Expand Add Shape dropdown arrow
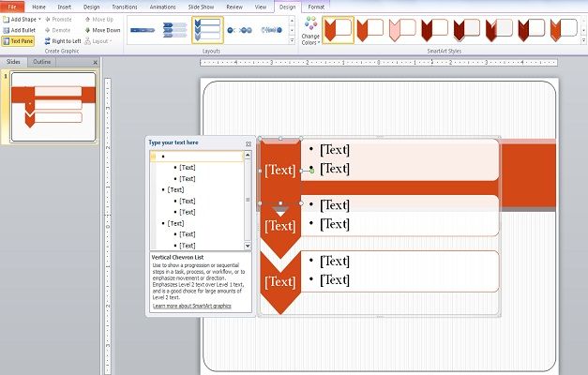This screenshot has width=588, height=375. [x=39, y=19]
